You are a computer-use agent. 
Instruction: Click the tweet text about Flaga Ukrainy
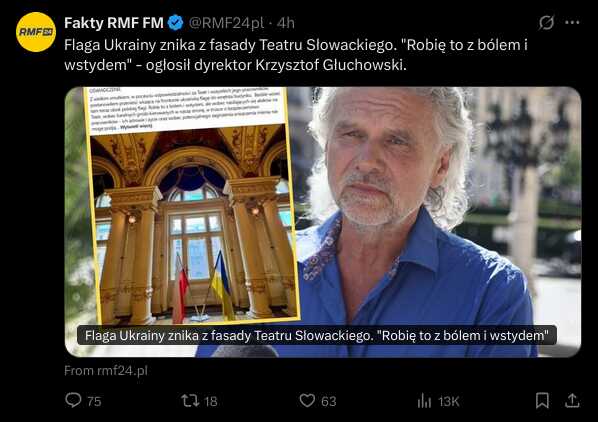[296, 55]
